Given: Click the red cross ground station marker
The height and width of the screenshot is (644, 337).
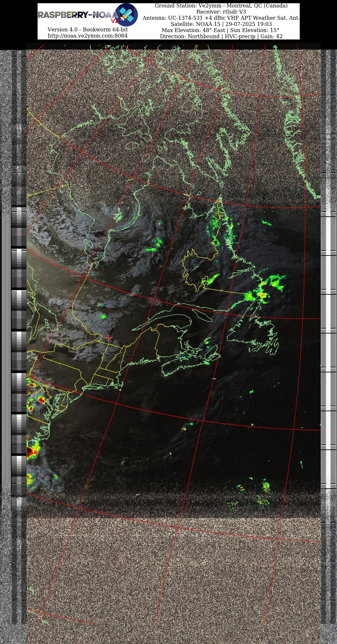Looking at the screenshot, I should click(x=108, y=338).
